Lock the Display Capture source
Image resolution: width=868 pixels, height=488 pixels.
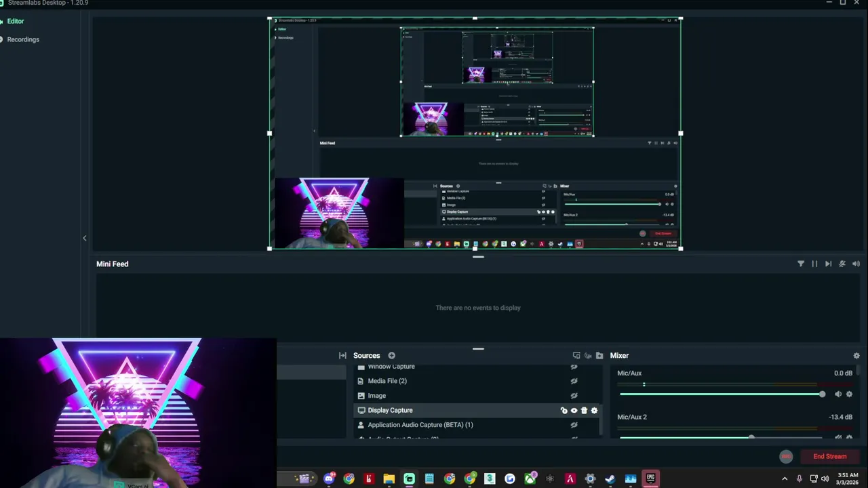564,410
